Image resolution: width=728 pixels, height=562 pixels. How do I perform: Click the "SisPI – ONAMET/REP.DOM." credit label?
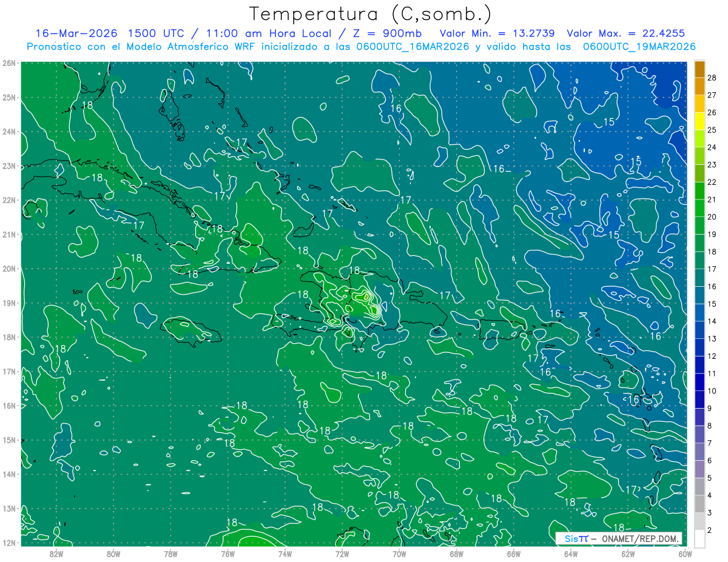point(619,538)
